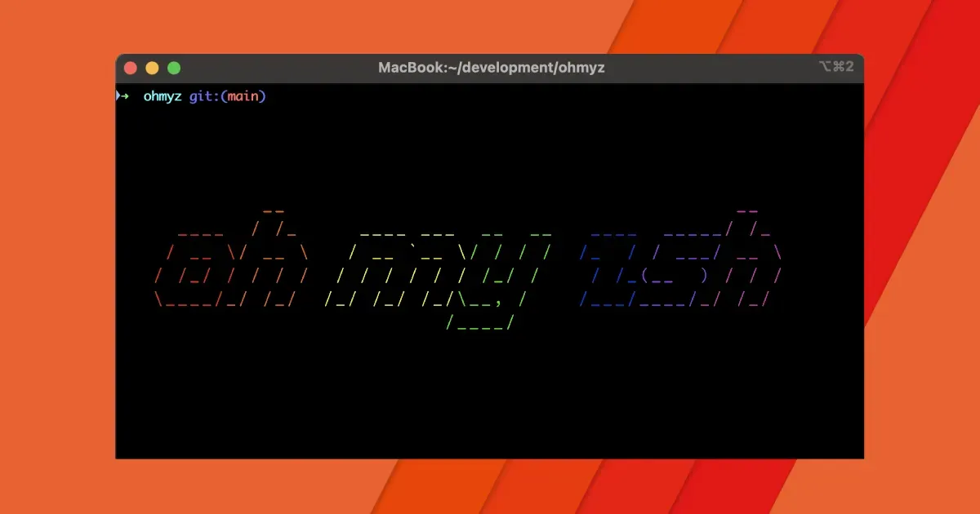This screenshot has height=514, width=980.
Task: Click the MacBook title to reveal path menu
Action: (x=408, y=68)
